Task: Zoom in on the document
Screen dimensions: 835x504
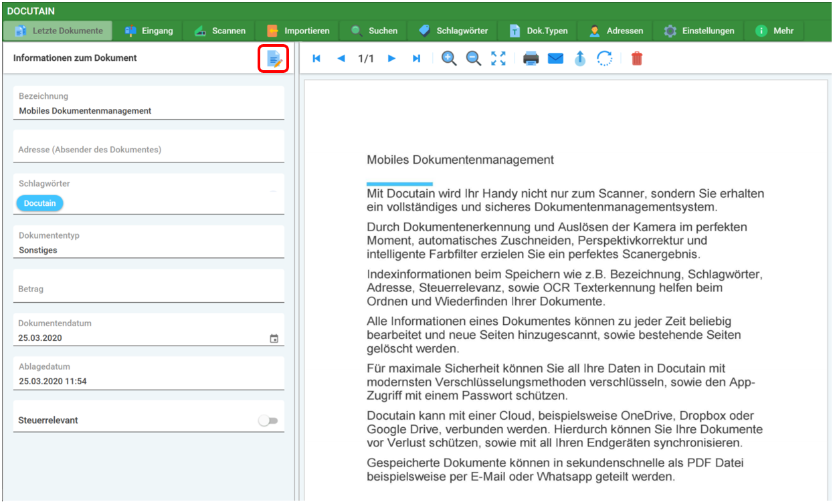Action: tap(450, 59)
